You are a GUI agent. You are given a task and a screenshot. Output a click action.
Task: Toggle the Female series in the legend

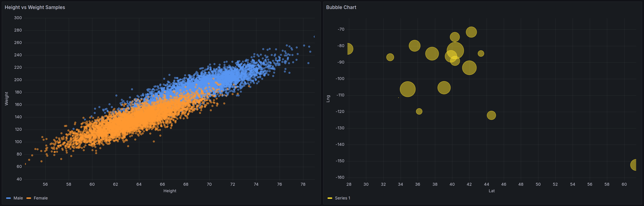[x=41, y=198]
